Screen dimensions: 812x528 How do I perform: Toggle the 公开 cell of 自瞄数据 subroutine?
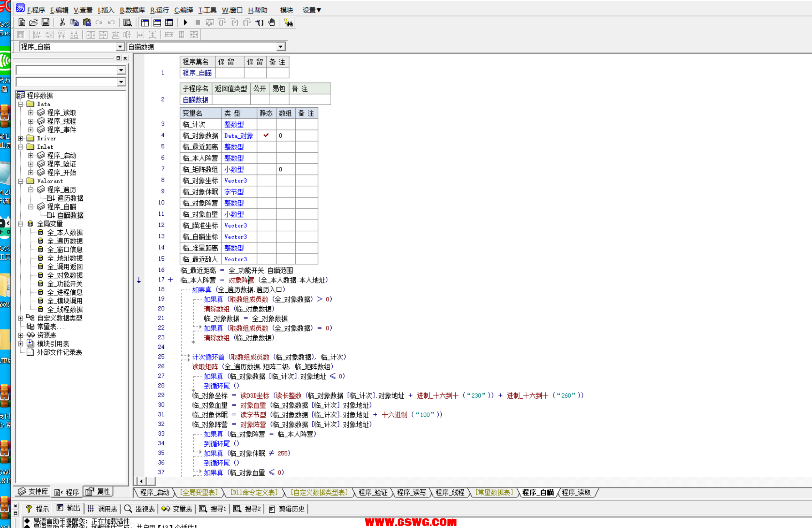tap(260, 99)
